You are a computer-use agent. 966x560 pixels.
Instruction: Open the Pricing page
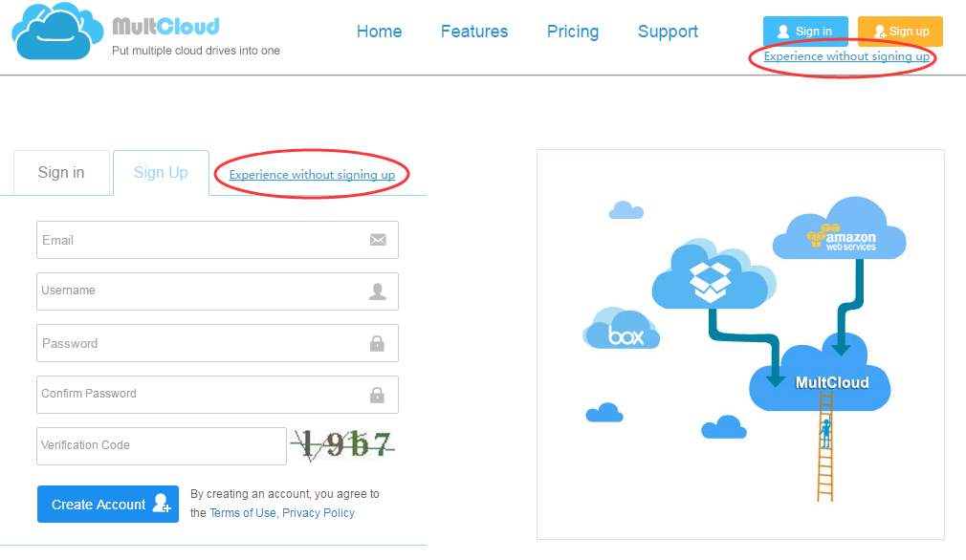572,32
